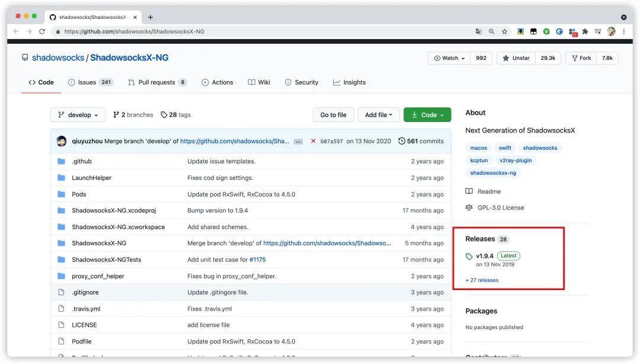Open the extensions puzzle icon
The height and width of the screenshot is (364, 640).
[585, 31]
